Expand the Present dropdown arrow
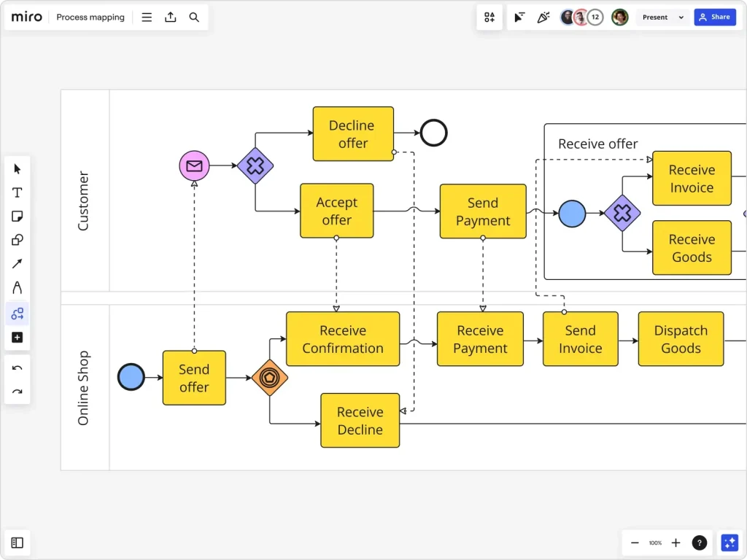 click(681, 17)
